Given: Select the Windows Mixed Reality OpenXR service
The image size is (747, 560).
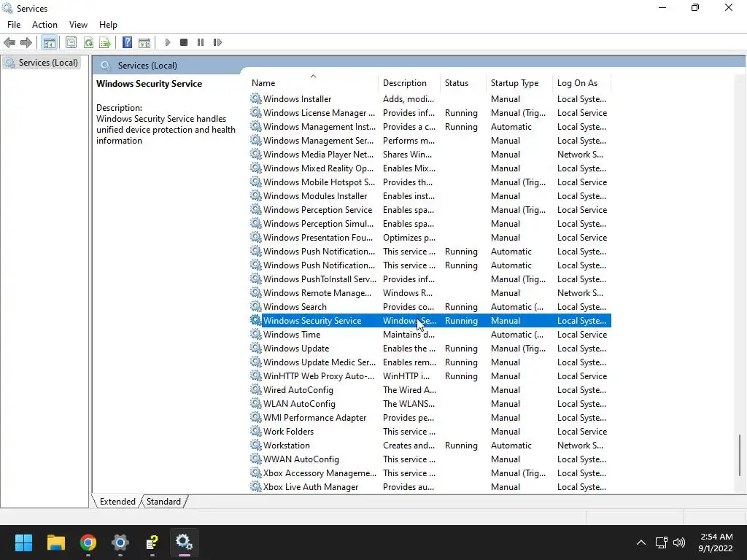Looking at the screenshot, I should (430, 168).
